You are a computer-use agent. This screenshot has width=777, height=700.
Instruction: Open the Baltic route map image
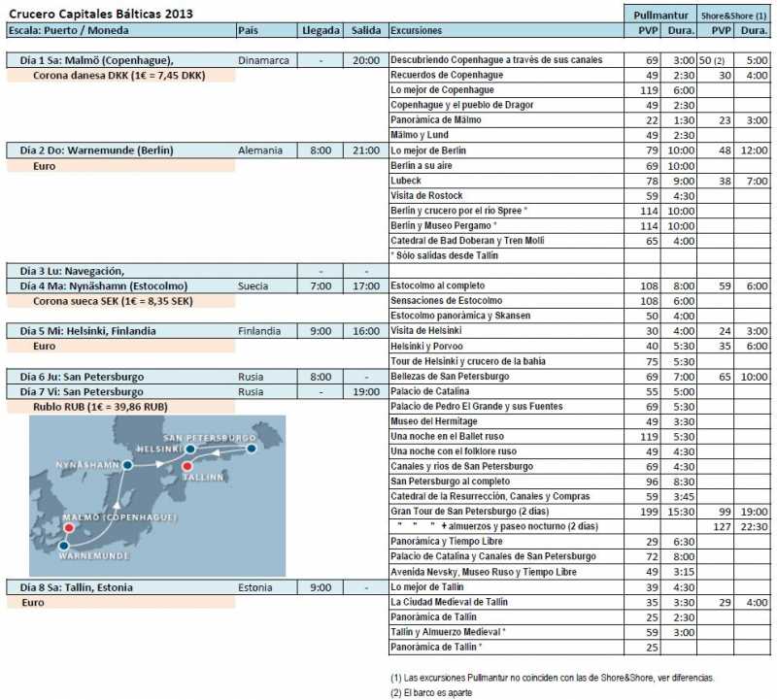point(157,495)
